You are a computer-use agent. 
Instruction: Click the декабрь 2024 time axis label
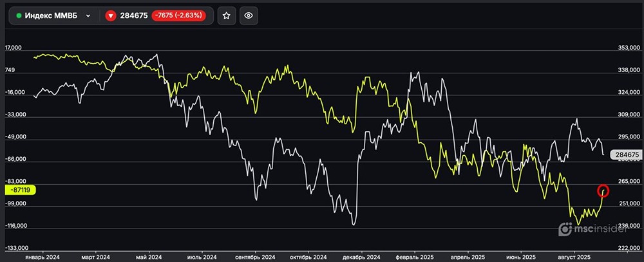(361, 257)
